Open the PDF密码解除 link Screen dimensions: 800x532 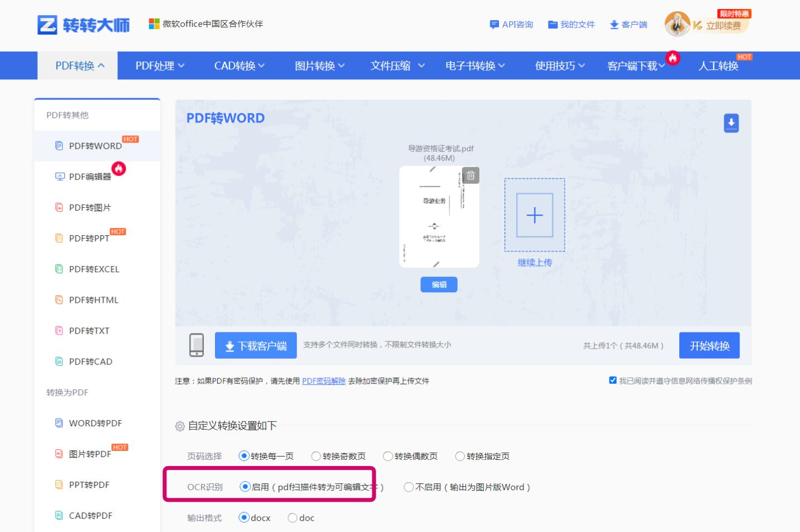tap(323, 381)
